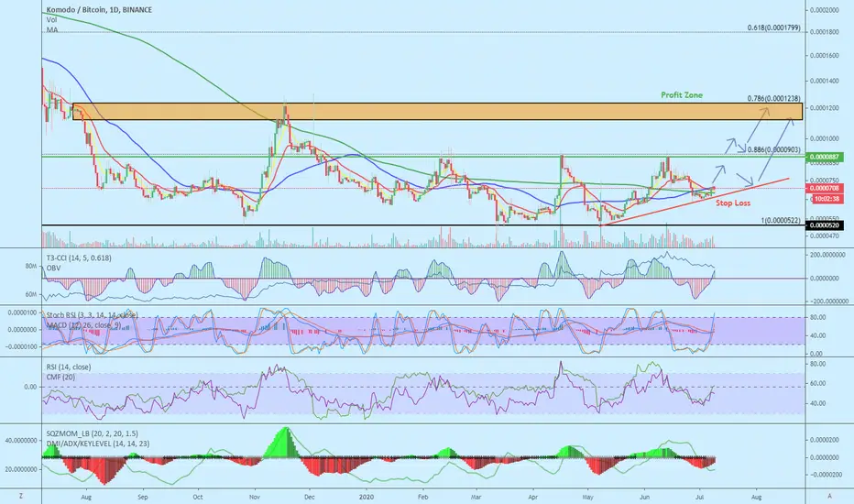Select the Stoch RSI indicator legend
Image resolution: width=854 pixels, height=504 pixels.
pos(92,315)
